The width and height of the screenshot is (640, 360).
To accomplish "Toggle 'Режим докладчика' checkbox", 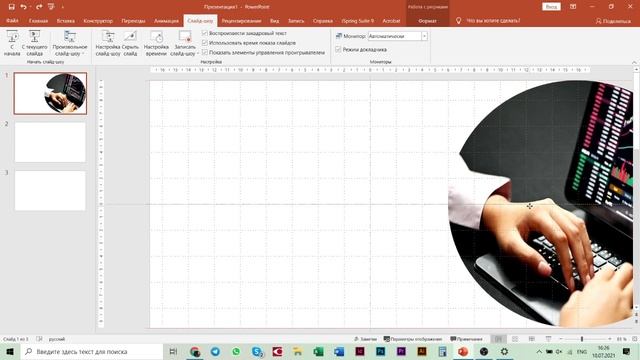I will [x=338, y=49].
